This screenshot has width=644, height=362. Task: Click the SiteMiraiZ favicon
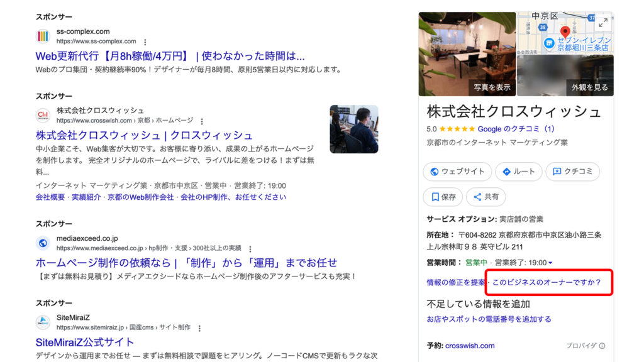pos(43,322)
